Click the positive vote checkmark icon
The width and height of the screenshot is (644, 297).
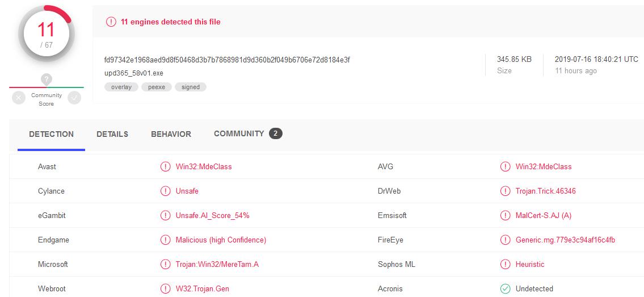(x=74, y=98)
